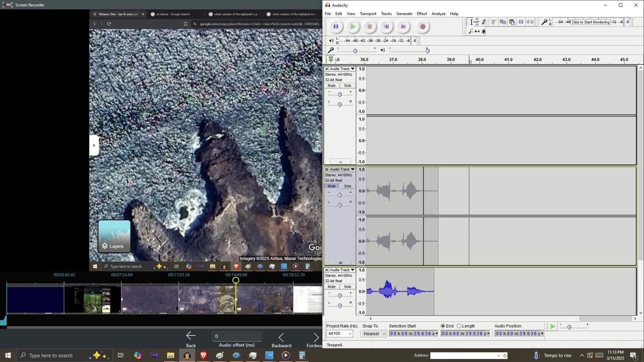Collapse the first audio track
This screenshot has height=362, width=644.
[x=341, y=162]
